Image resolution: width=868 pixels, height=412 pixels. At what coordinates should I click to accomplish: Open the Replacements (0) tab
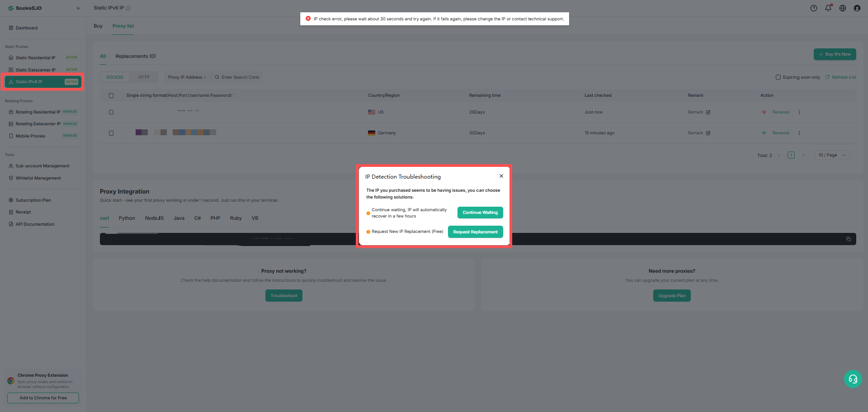click(x=136, y=56)
